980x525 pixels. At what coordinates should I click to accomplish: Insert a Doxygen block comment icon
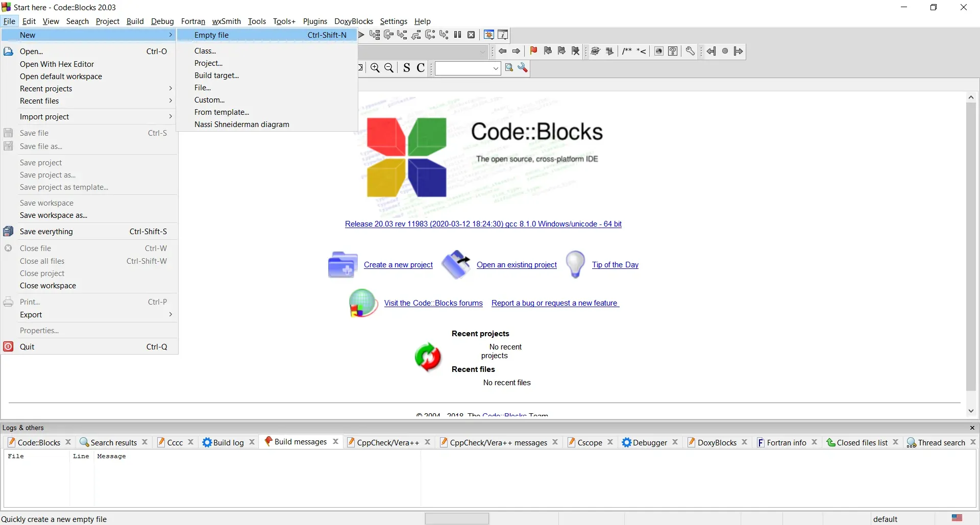[627, 51]
